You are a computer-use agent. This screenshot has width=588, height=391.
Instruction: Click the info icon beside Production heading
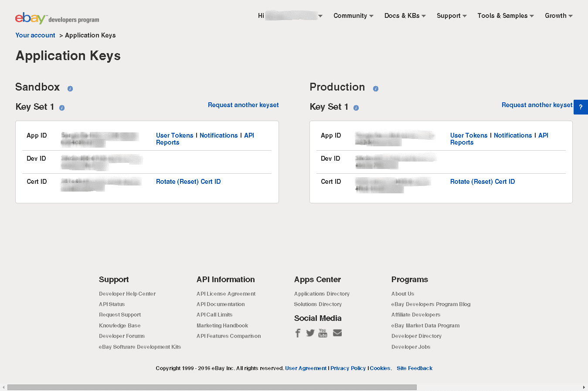pos(376,89)
